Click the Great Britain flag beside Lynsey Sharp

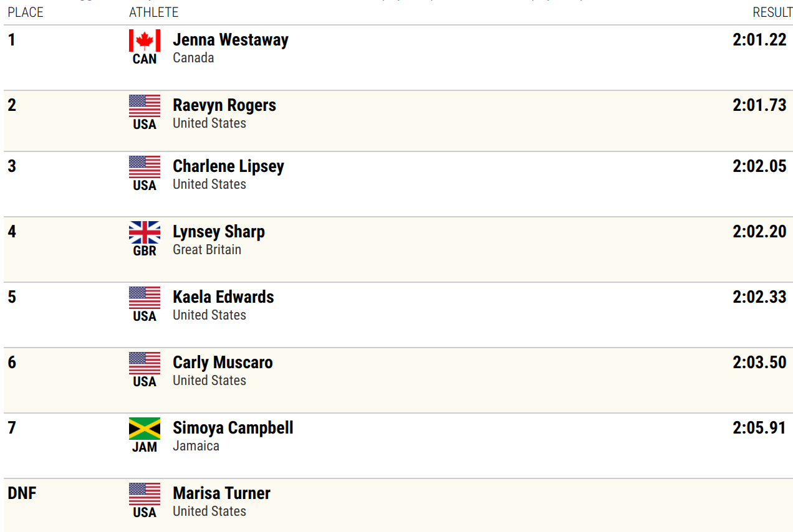(145, 232)
